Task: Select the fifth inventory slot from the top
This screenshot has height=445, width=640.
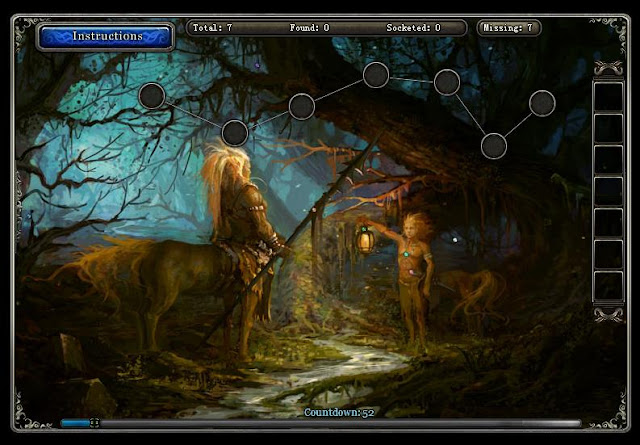Action: pos(608,222)
